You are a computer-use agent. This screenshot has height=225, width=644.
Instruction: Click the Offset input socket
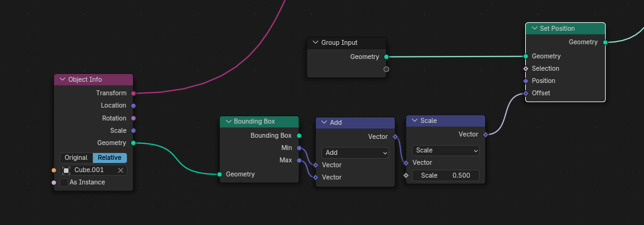pos(526,93)
